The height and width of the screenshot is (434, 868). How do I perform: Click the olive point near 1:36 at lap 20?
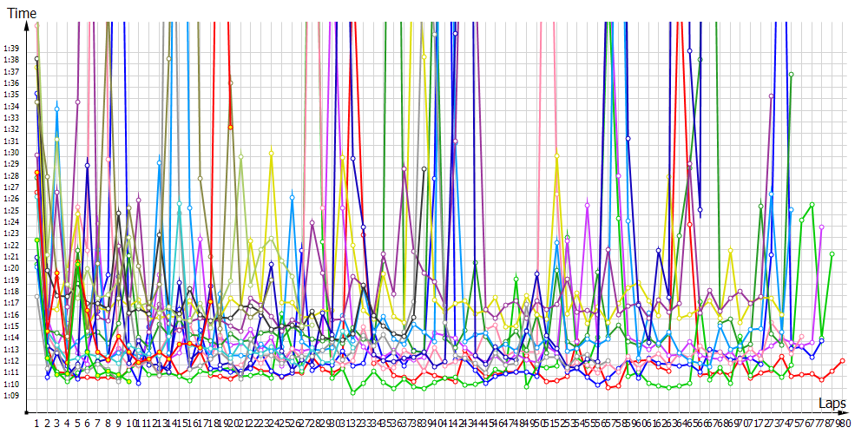231,83
